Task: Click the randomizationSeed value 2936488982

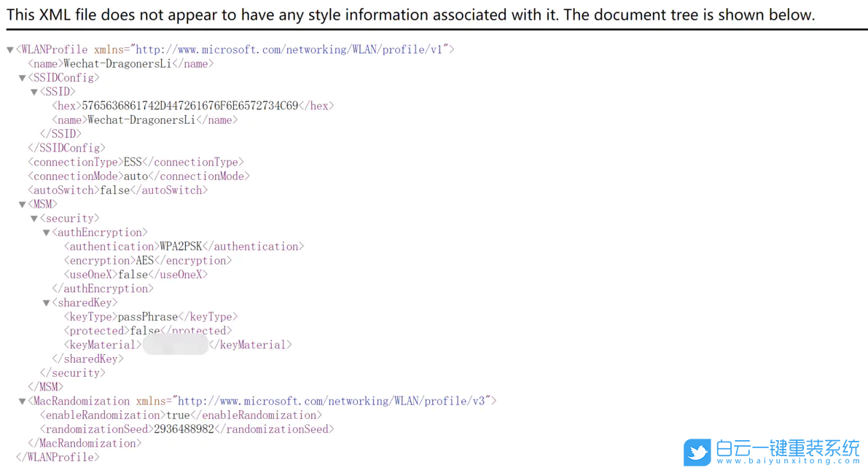Action: click(x=184, y=429)
